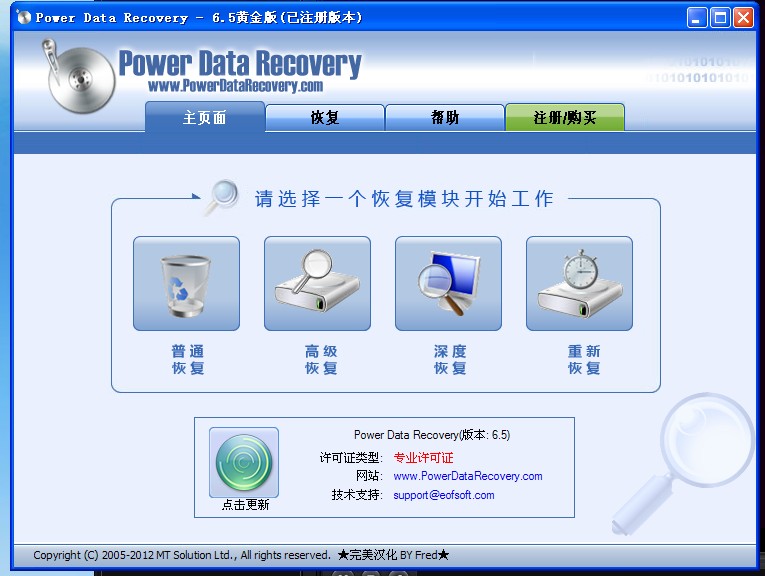This screenshot has height=576, width=765.
Task: Click the 普通恢复 text label
Action: 188,359
